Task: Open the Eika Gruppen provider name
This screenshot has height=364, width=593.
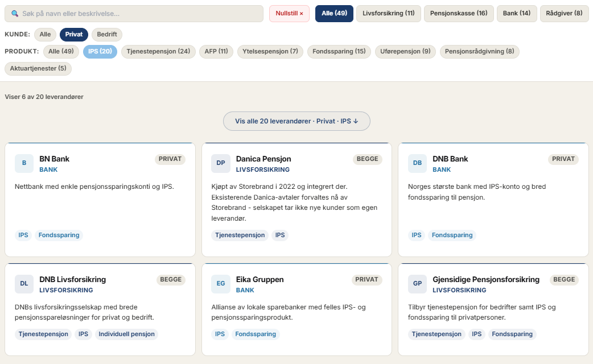Action: point(260,280)
